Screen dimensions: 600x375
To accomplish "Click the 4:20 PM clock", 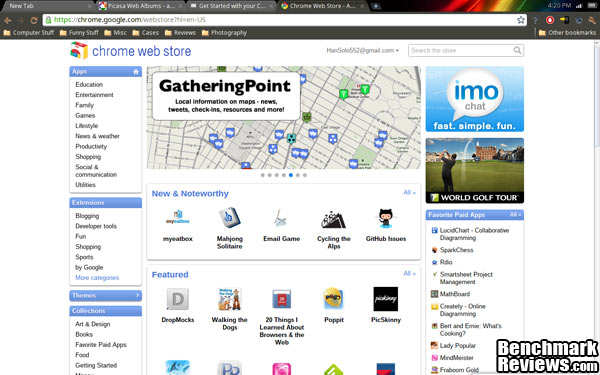I will click(x=559, y=6).
